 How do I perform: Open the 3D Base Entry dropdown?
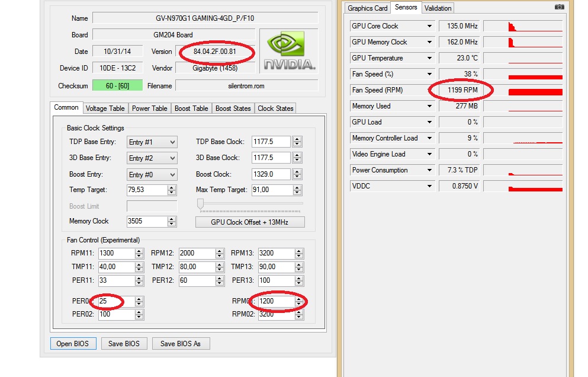point(152,158)
